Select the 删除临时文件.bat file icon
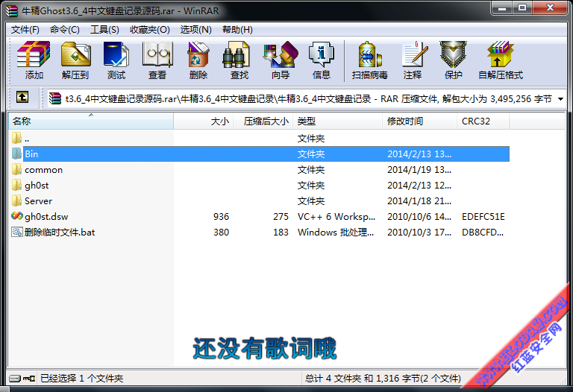Viewport: 573px width, 392px height. pos(17,232)
